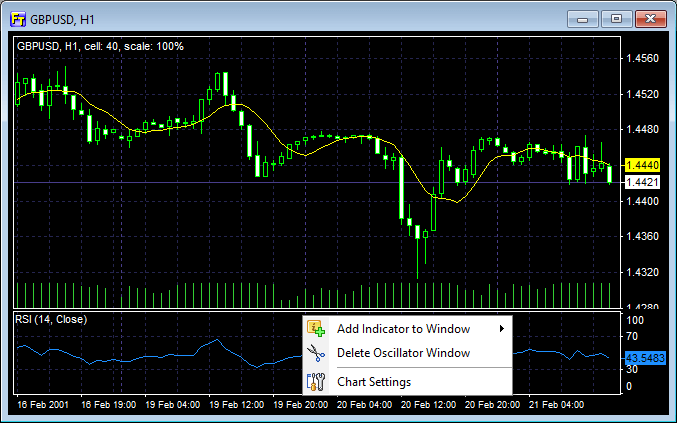Viewport: 677px width, 423px height.
Task: Click the RSI axis level 70
Action: click(x=632, y=336)
